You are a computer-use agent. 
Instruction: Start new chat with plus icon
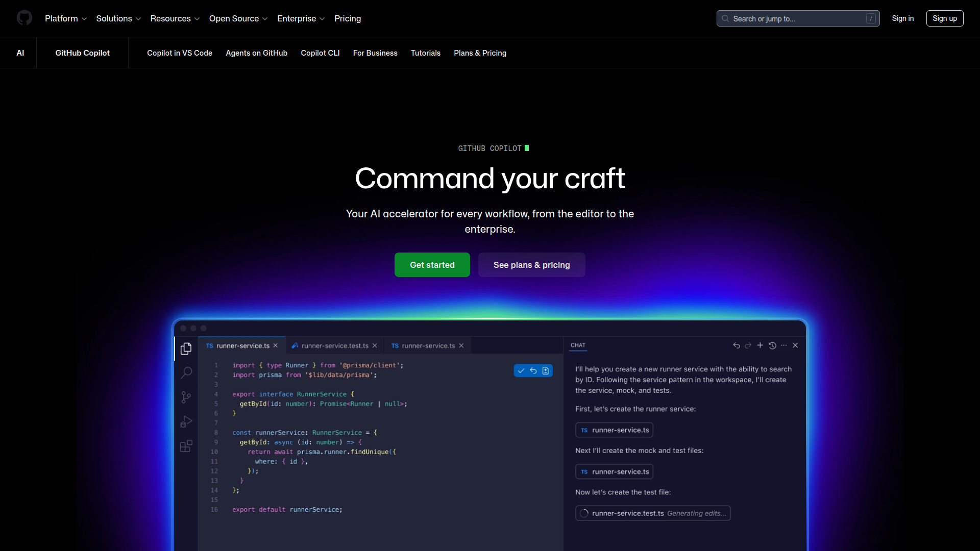click(x=760, y=345)
